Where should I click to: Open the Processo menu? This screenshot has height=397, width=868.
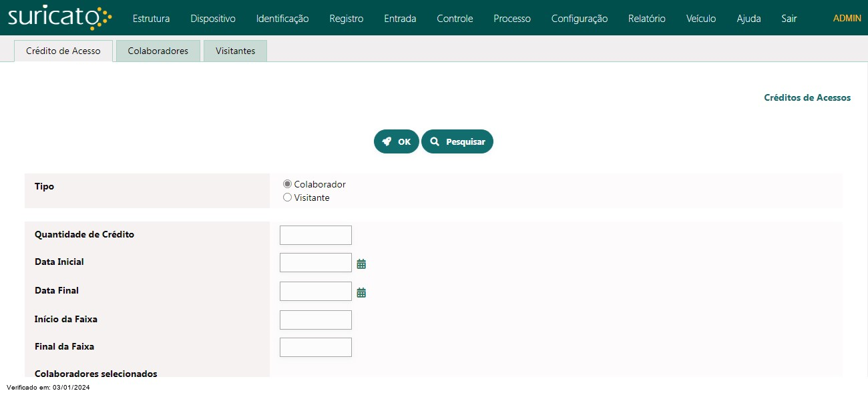point(512,19)
